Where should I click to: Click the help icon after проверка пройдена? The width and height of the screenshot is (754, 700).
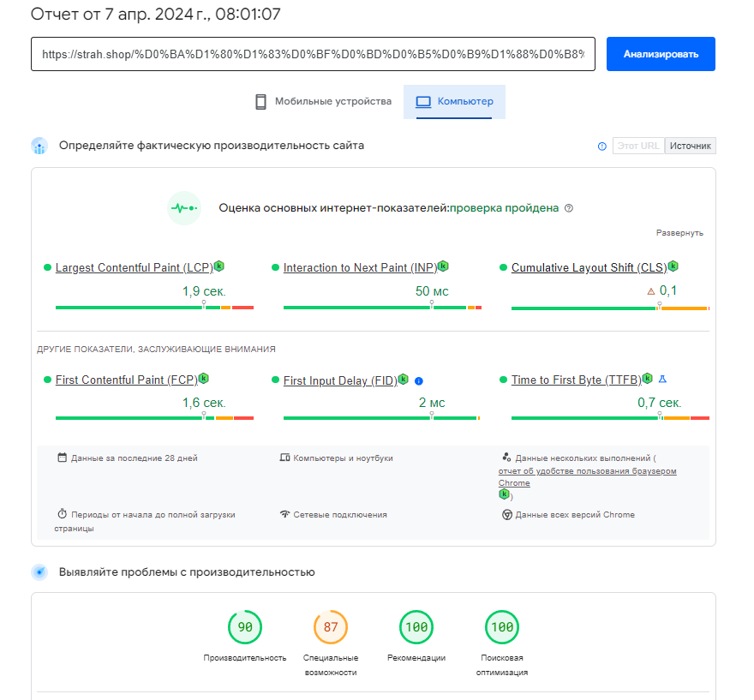569,208
